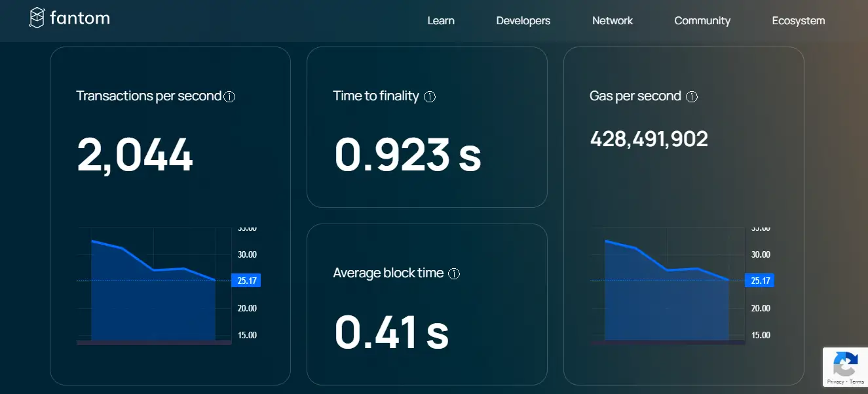Click the reCAPTCHA badge icon
The height and width of the screenshot is (394, 868).
pyautogui.click(x=846, y=364)
